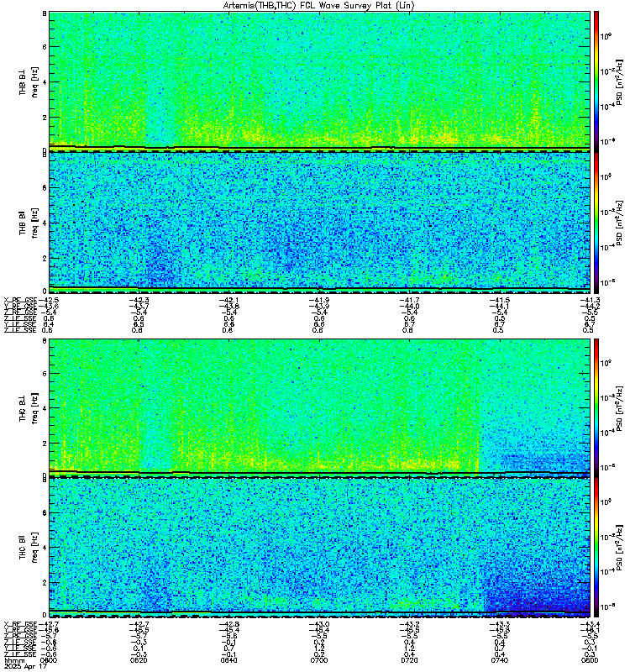630x672 pixels.
Task: Click the "THC B⊥ freq [Hz]" axis label
Action: pyautogui.click(x=29, y=407)
